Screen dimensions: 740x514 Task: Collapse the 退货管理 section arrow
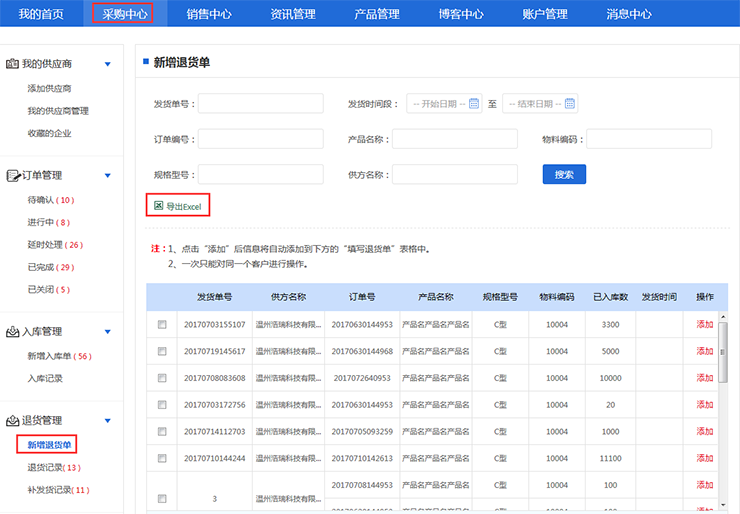click(108, 421)
